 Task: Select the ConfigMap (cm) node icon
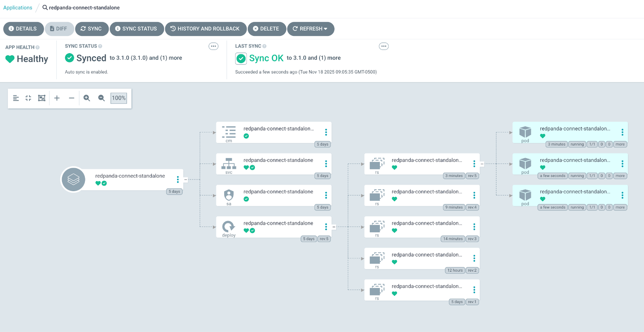click(x=229, y=132)
